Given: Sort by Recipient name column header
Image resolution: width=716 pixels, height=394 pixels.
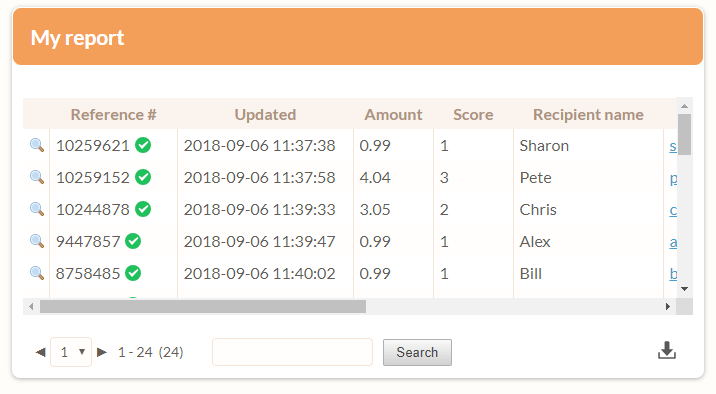Looking at the screenshot, I should (588, 115).
